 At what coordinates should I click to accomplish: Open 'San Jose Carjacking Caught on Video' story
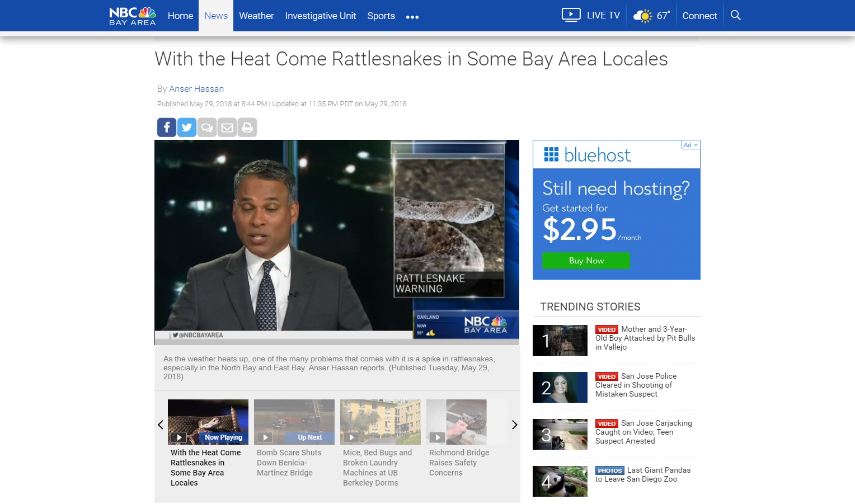(643, 432)
